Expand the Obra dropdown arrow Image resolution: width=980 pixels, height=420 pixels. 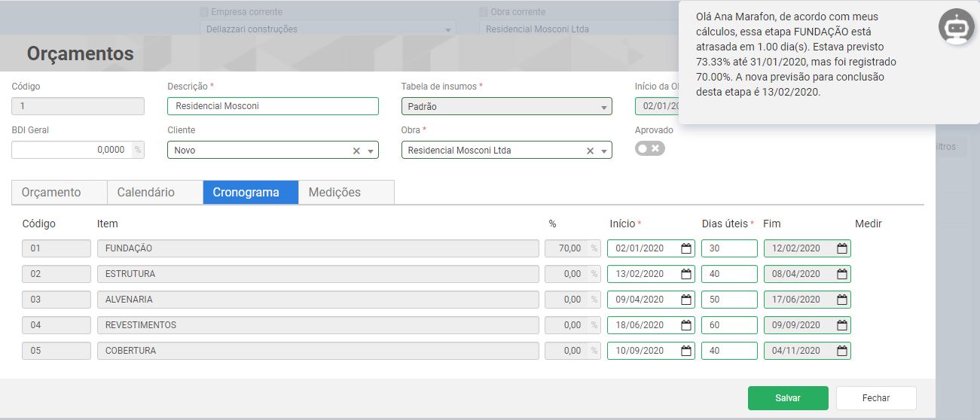tap(604, 151)
